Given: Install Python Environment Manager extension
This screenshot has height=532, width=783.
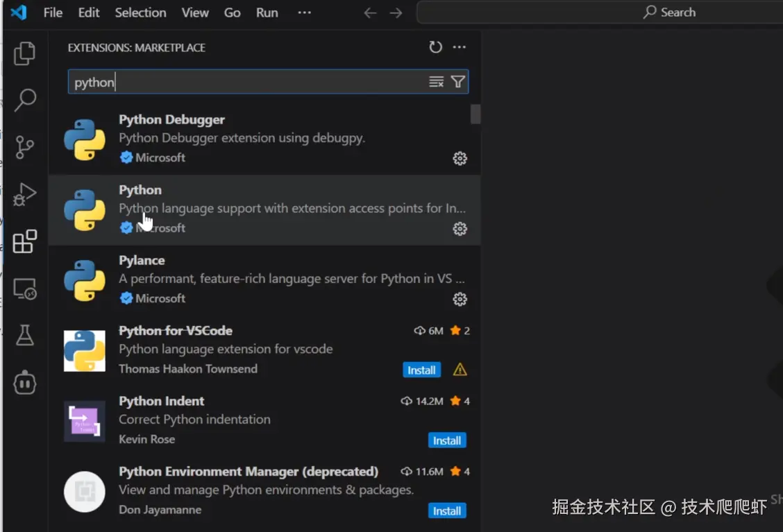Looking at the screenshot, I should [x=447, y=510].
